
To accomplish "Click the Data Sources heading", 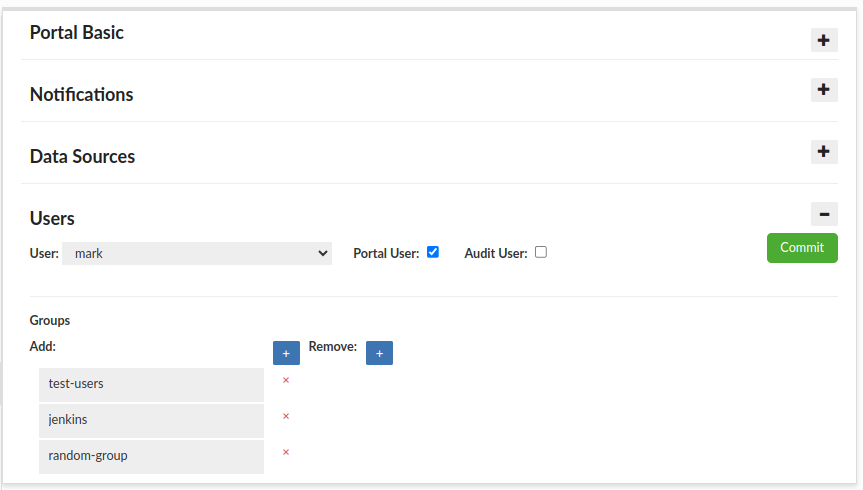I will [82, 156].
